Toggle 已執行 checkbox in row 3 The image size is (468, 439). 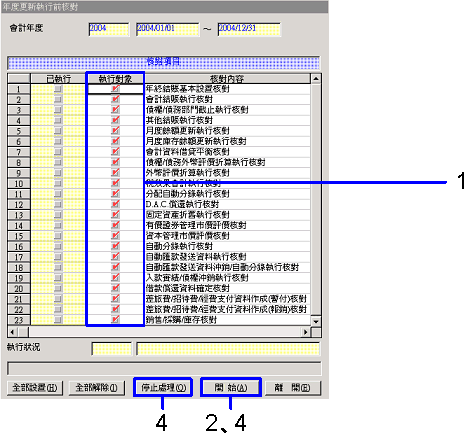[58, 110]
